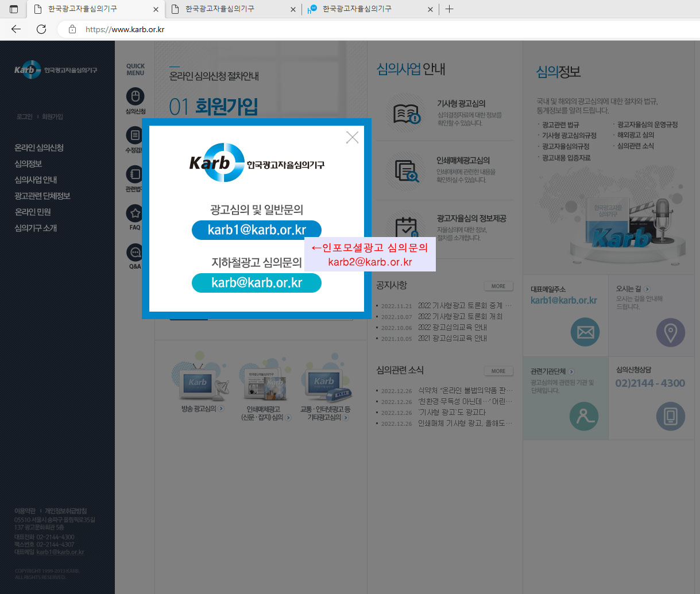Click the 기사형 광고심의 book icon

point(407,114)
